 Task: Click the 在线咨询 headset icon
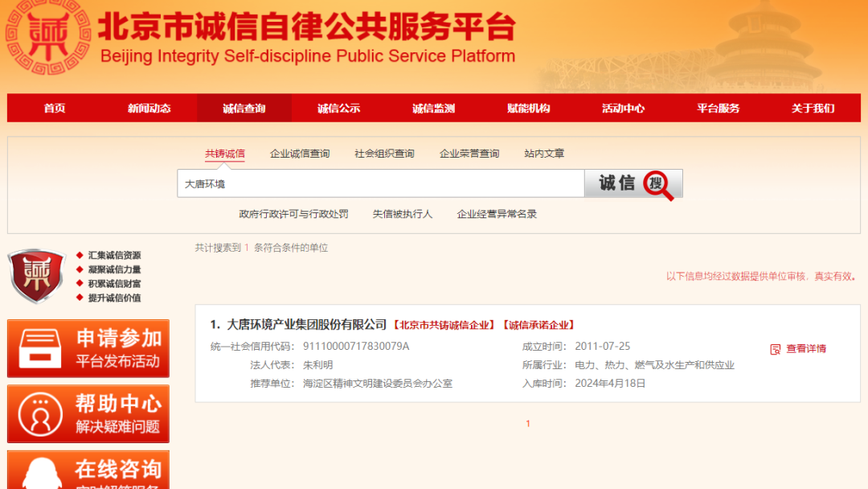pos(39,475)
